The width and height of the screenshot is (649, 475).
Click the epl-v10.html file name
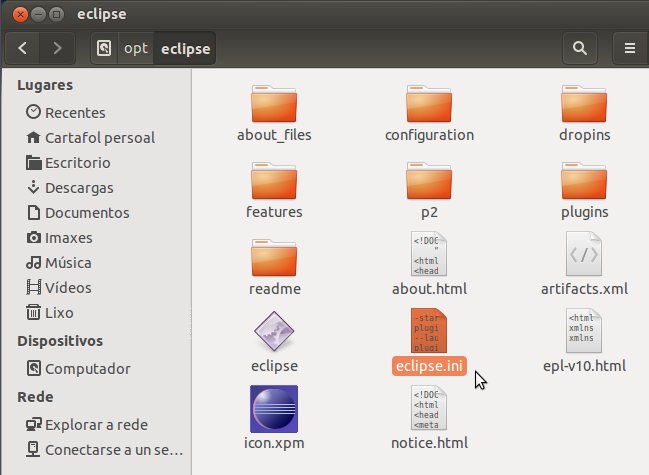pos(584,366)
